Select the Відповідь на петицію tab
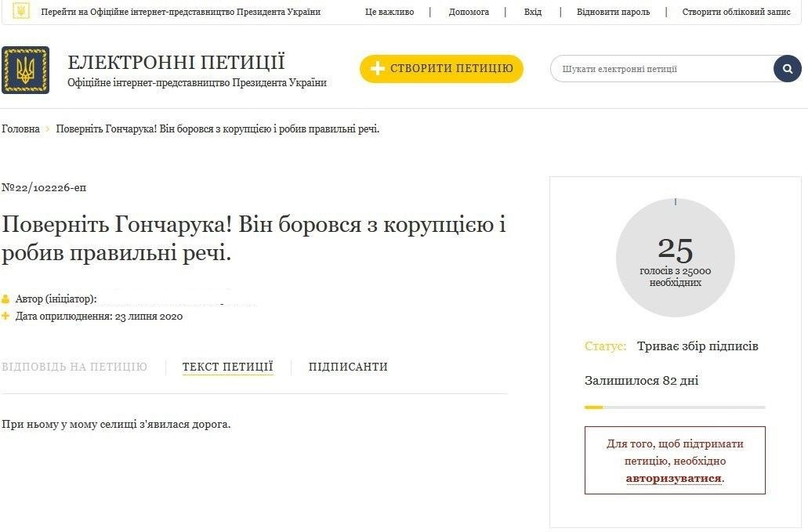Image resolution: width=808 pixels, height=532 pixels. click(74, 367)
